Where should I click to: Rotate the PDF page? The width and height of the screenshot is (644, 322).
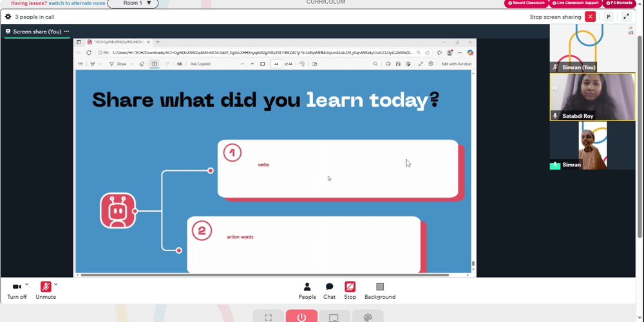coord(302,64)
